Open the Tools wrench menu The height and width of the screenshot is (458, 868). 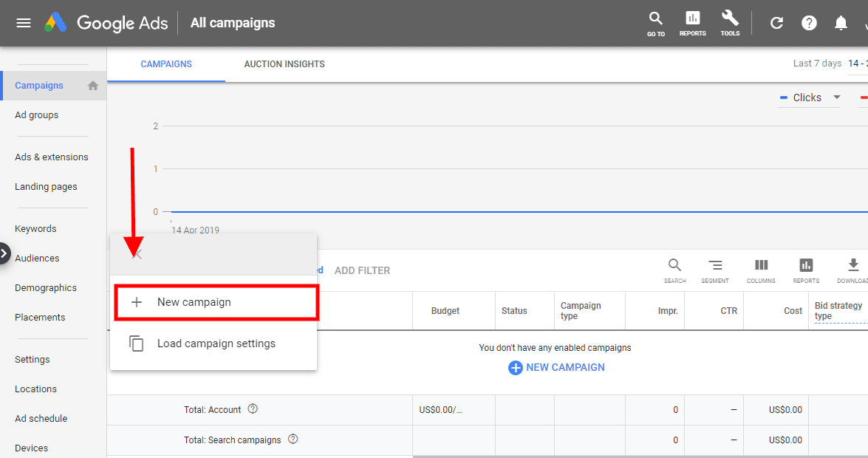730,23
